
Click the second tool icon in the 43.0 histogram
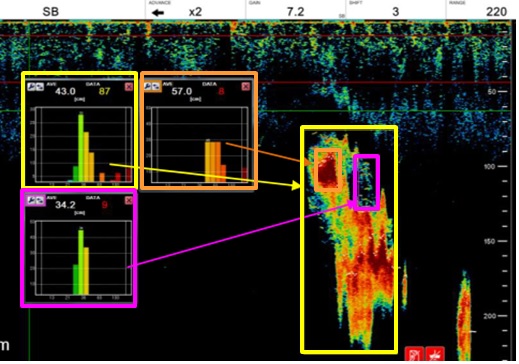pos(39,87)
